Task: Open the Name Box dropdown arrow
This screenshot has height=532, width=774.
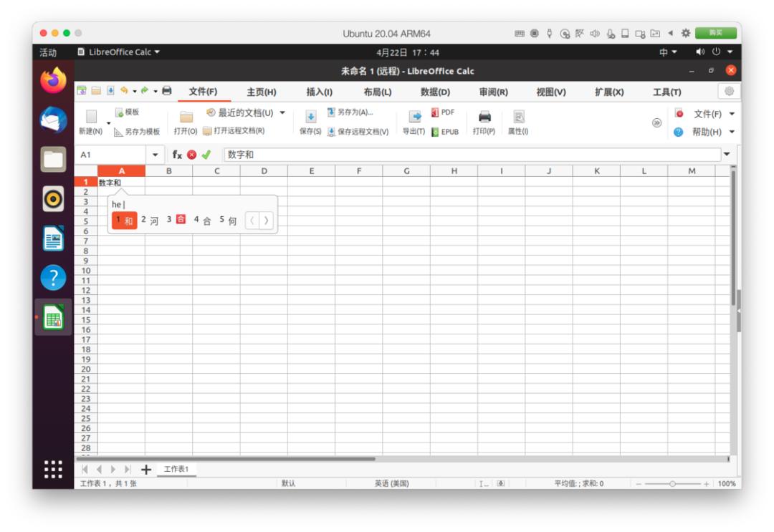Action: point(155,155)
